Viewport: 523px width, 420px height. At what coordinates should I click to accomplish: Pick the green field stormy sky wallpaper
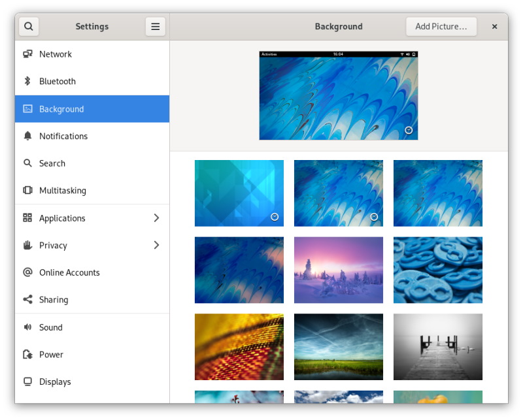click(x=339, y=347)
